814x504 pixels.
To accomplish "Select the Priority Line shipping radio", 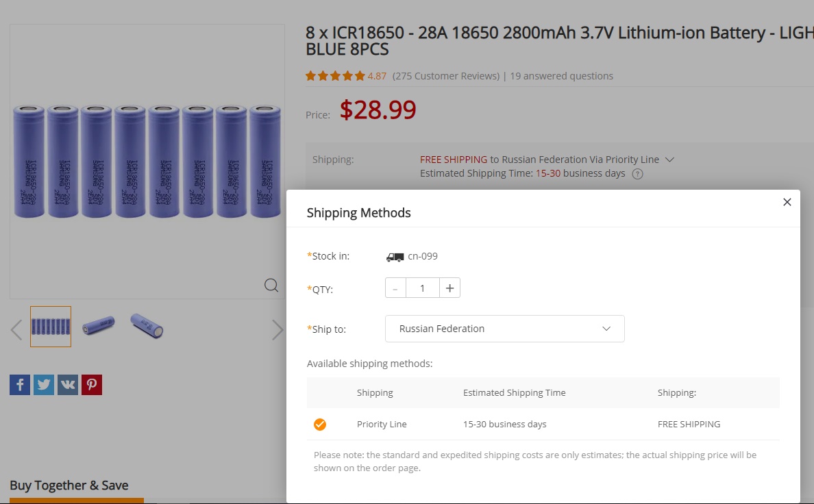I will coord(320,425).
